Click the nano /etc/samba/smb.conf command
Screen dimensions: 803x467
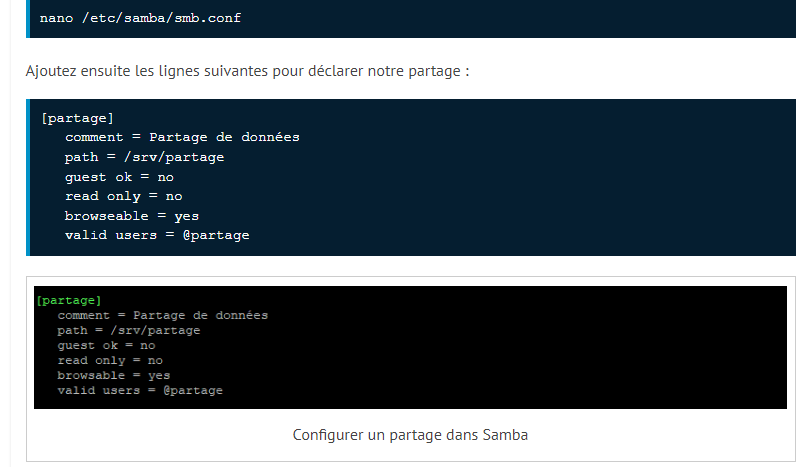[x=140, y=18]
